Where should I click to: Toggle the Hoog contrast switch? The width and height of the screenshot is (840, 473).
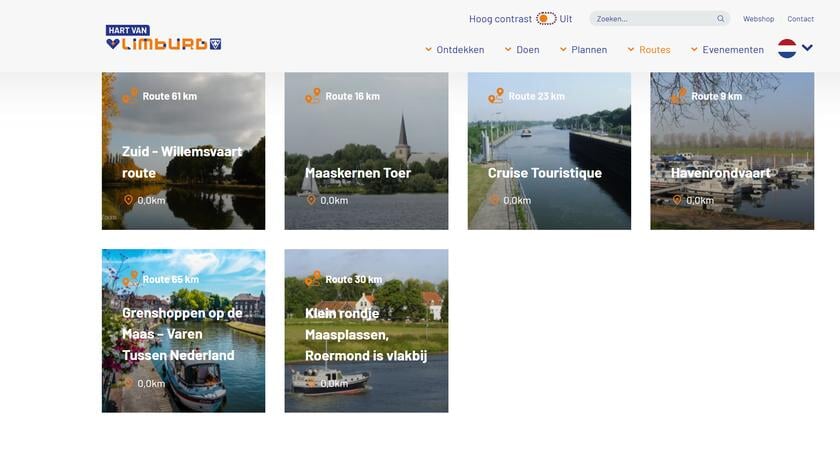pyautogui.click(x=546, y=19)
